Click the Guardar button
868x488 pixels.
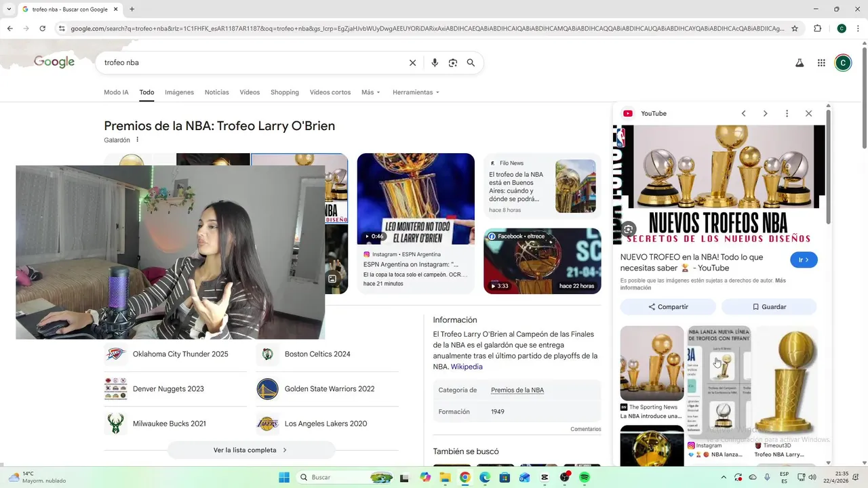pyautogui.click(x=769, y=307)
